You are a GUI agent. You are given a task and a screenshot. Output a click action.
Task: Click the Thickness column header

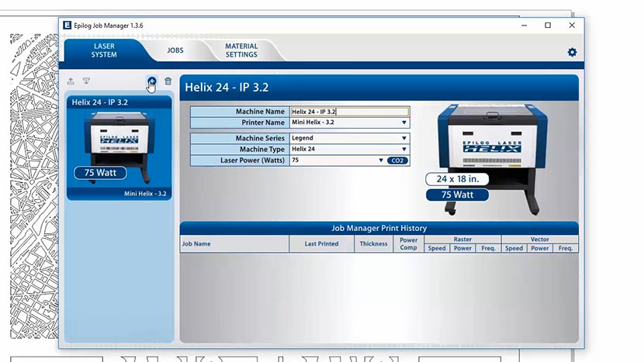[x=373, y=244]
